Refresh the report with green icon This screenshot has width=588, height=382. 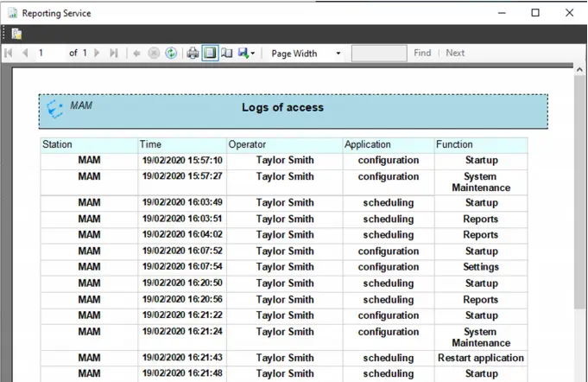171,54
